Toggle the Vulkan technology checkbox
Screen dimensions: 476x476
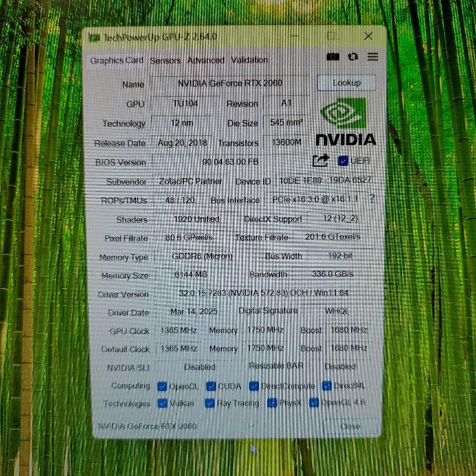point(163,402)
